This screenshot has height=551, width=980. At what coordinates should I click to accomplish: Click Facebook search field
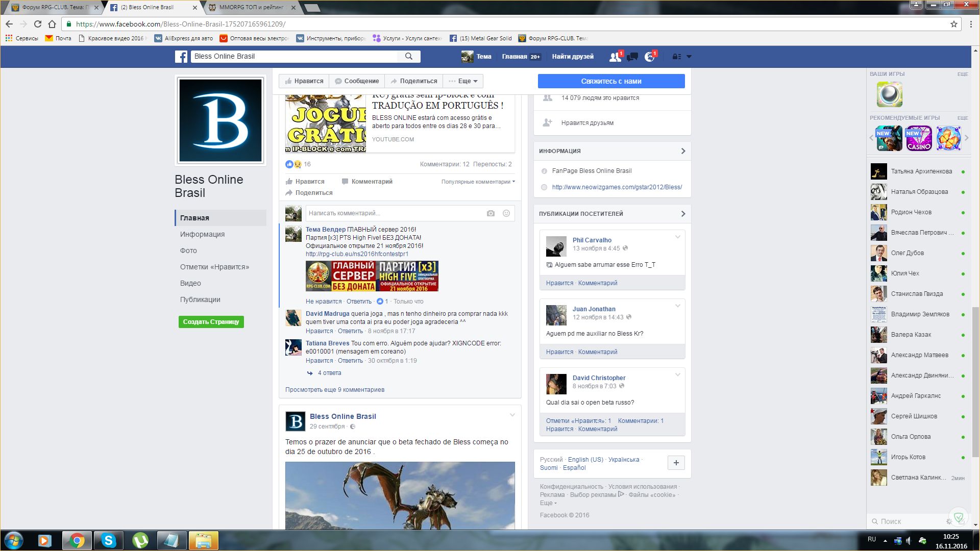coord(295,57)
